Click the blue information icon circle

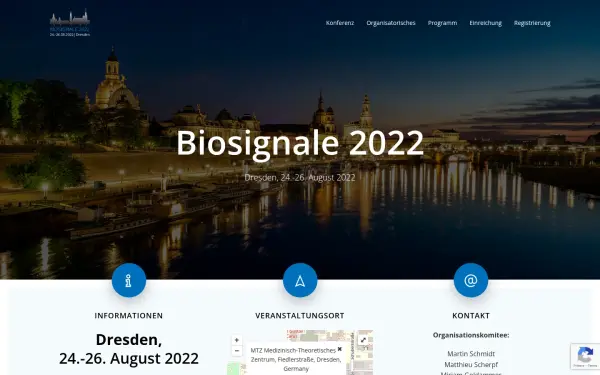tap(129, 280)
